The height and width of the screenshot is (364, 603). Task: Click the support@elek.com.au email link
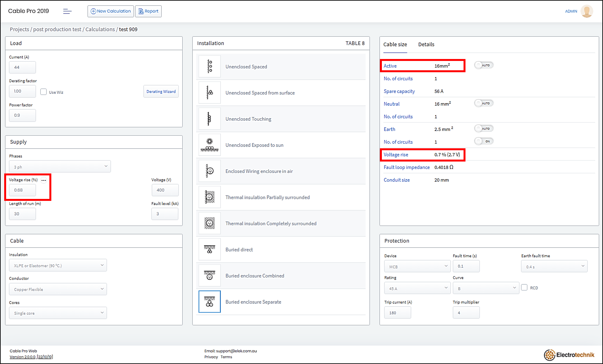236,351
